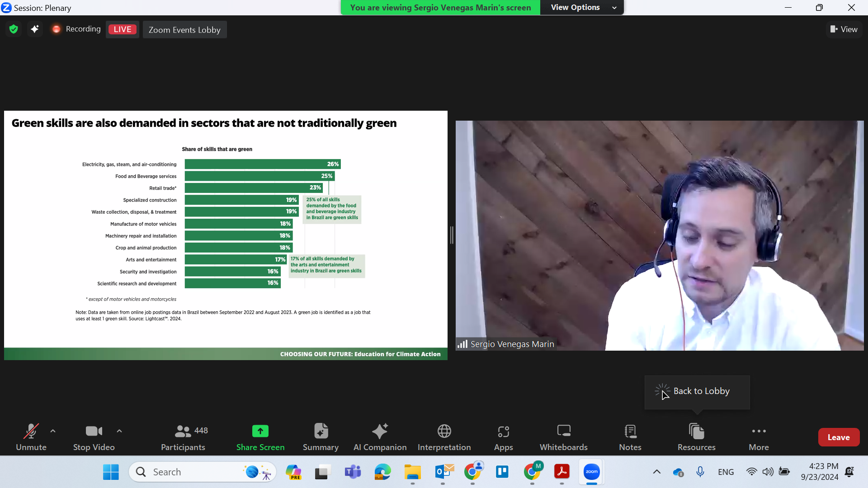This screenshot has height=488, width=868.
Task: Open the View Options dropdown
Action: click(x=582, y=8)
